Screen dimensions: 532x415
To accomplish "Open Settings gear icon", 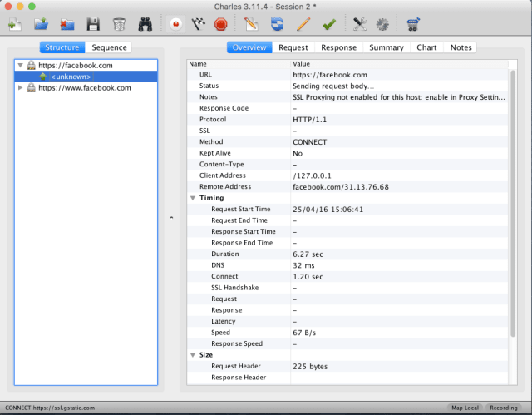I will (382, 24).
